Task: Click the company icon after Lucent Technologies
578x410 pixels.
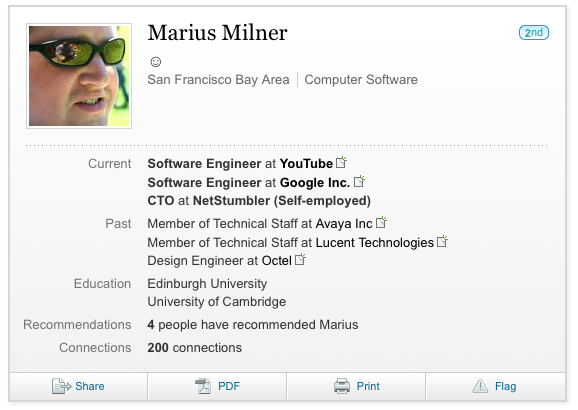Action: [442, 242]
